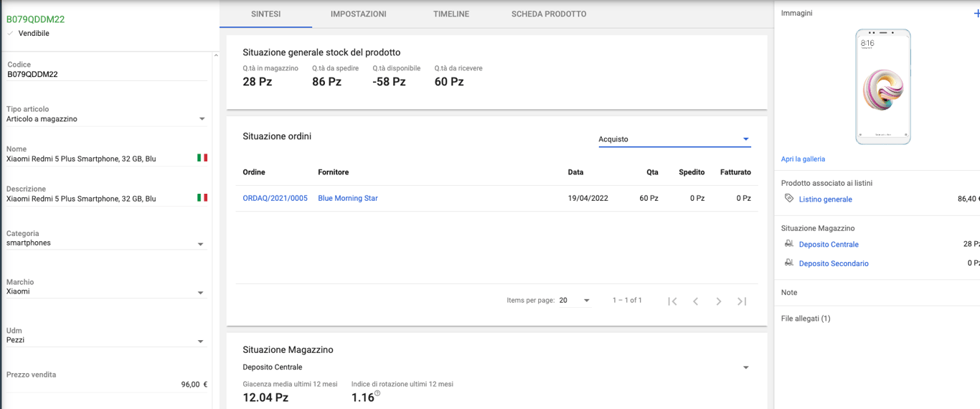The image size is (980, 409).
Task: Click the smartphone product image thumbnail
Action: 883,87
